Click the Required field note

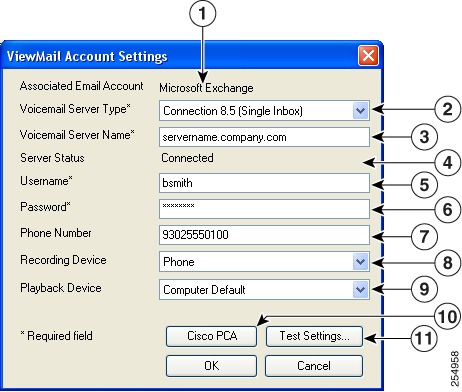[x=57, y=336]
